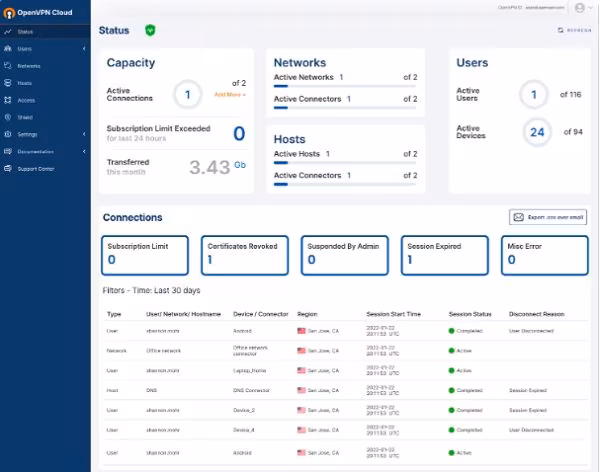Screen dimensions: 600x472
Task: Select the Certificates Revoked filter card
Action: click(x=245, y=255)
